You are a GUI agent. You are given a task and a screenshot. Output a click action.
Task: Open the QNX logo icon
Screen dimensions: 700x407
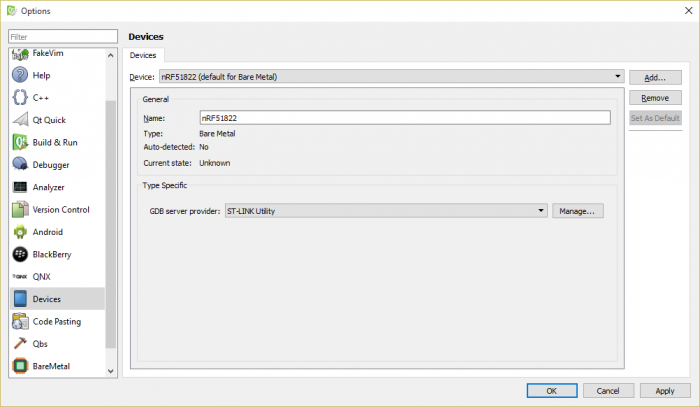click(20, 277)
